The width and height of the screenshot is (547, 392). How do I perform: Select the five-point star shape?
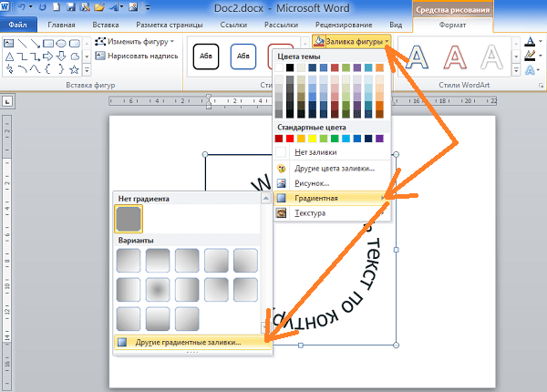point(74,69)
